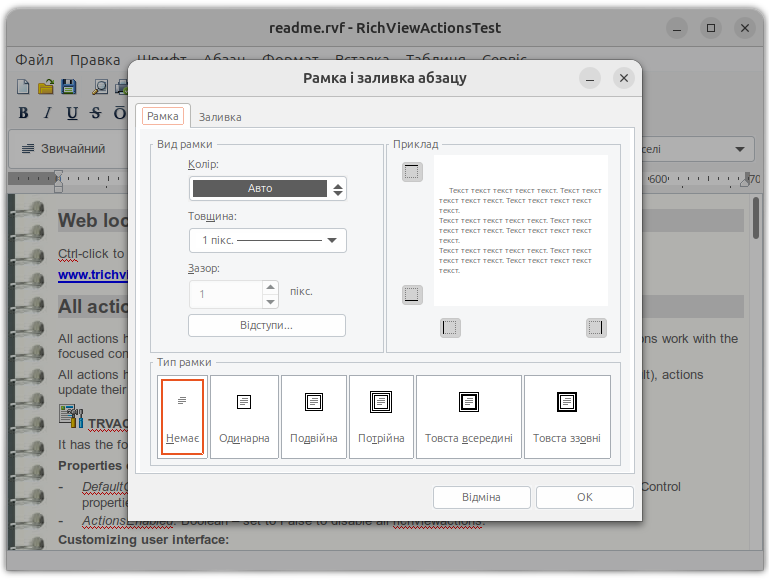Click the document vertical scrollbar
Viewport: 769px width, 582px height.
(756, 218)
